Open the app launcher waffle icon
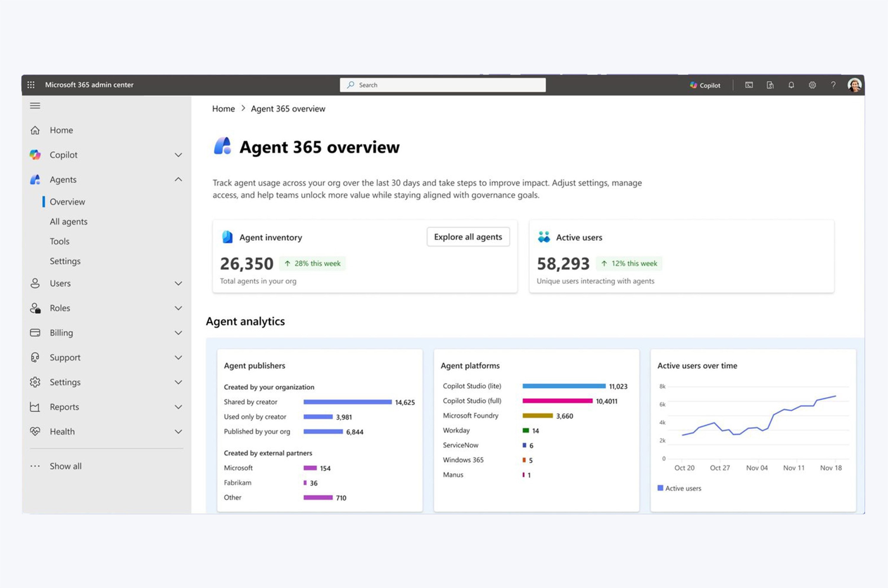Viewport: 888px width, 588px height. [31, 85]
